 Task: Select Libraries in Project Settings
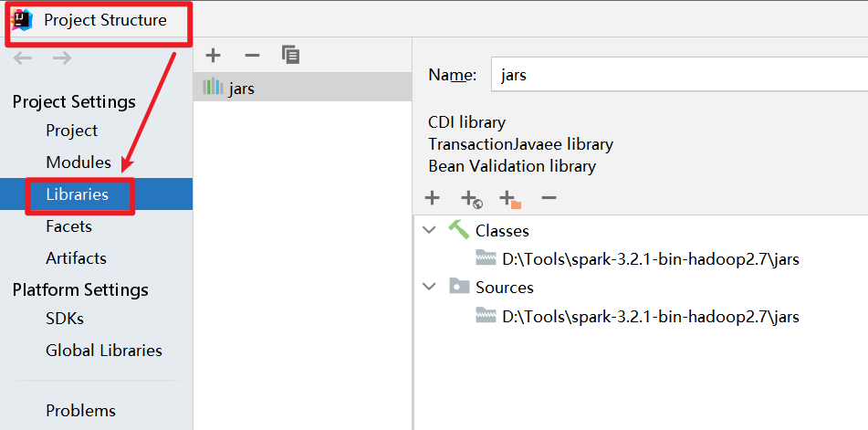pyautogui.click(x=77, y=194)
